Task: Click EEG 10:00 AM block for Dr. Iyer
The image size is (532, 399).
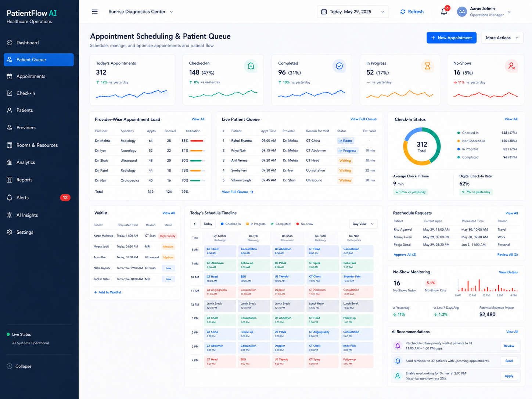Action: pyautogui.click(x=254, y=278)
